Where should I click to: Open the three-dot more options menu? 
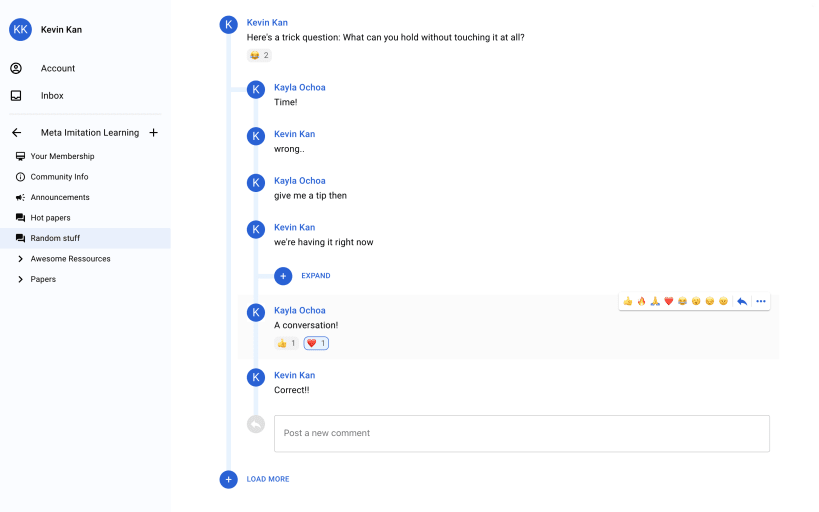pyautogui.click(x=761, y=301)
